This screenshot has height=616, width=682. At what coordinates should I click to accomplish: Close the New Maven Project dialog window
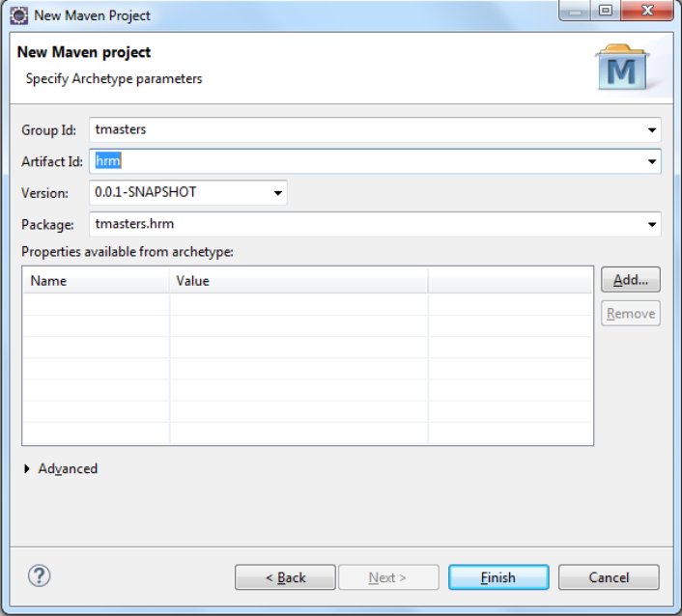pyautogui.click(x=650, y=14)
